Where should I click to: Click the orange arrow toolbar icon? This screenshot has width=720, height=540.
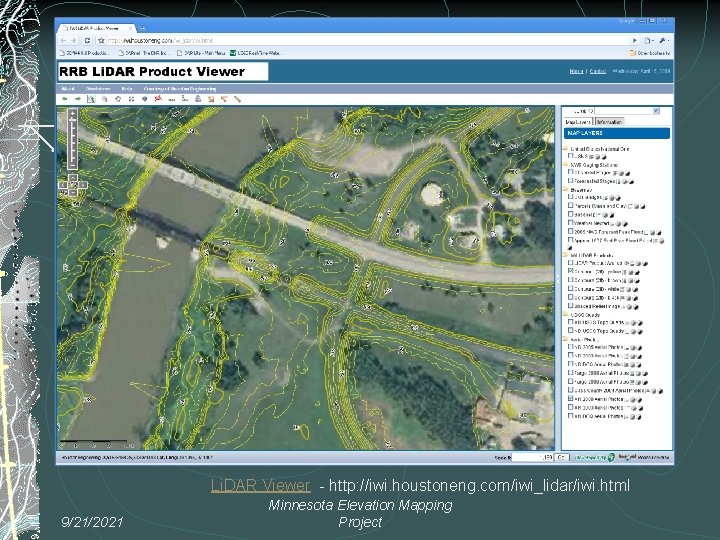click(x=225, y=99)
